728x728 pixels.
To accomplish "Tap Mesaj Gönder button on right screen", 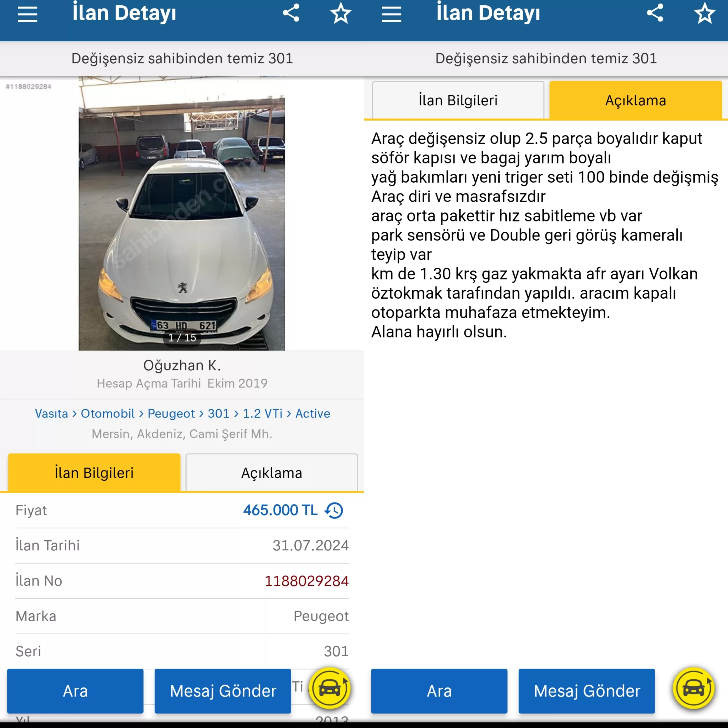I will (x=587, y=691).
